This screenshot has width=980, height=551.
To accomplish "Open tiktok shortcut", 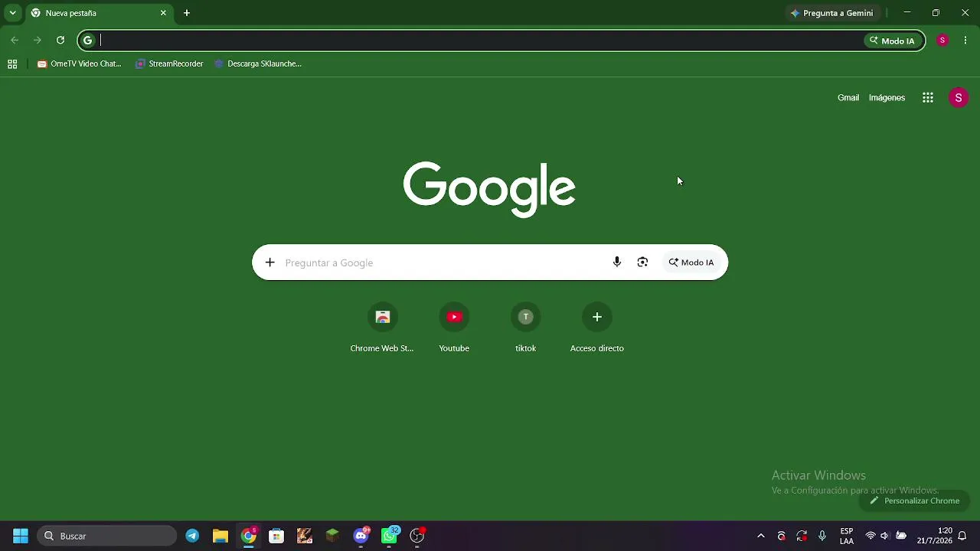I will 525,328.
